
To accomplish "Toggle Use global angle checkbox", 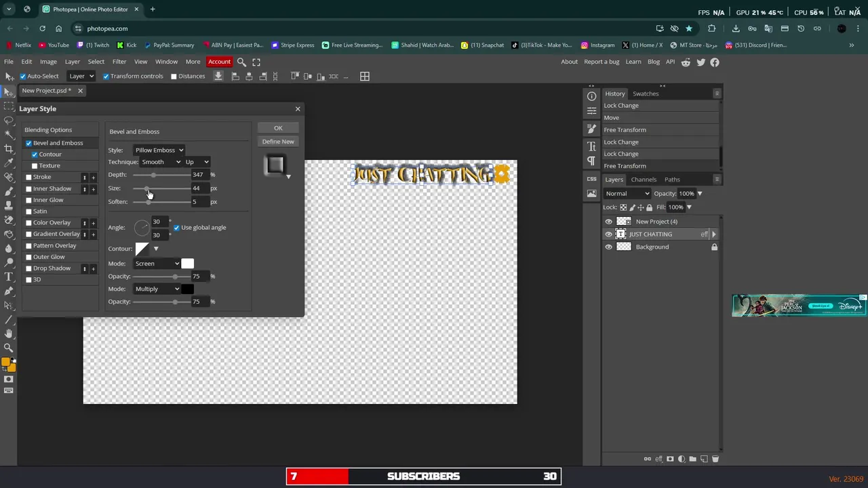I will pyautogui.click(x=176, y=228).
